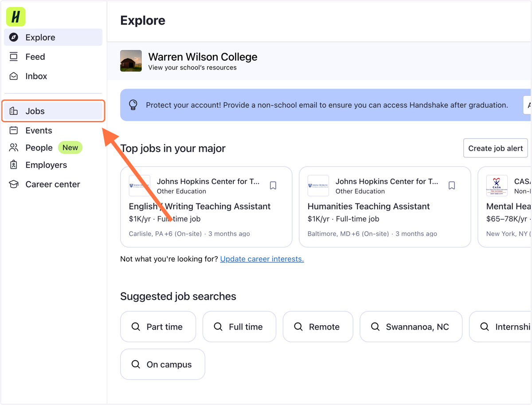532x405 pixels.
Task: Click Carlisle, PA +6 (On-site) location text
Action: coord(165,234)
